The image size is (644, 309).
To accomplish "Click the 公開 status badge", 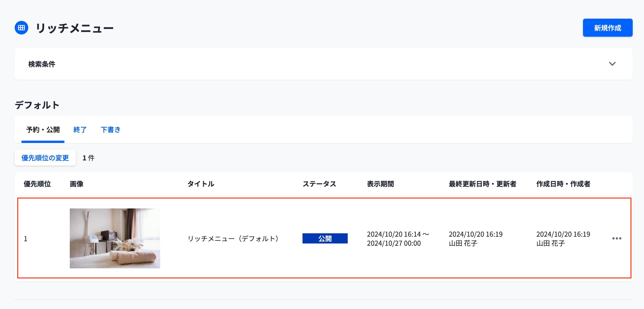I will coord(325,238).
